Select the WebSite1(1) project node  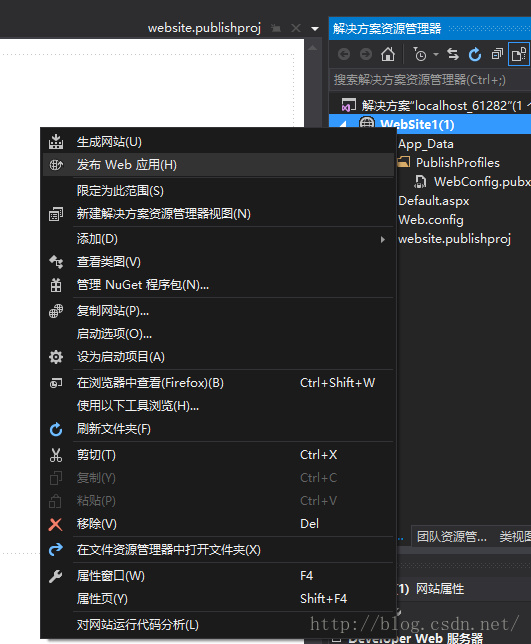coord(430,124)
